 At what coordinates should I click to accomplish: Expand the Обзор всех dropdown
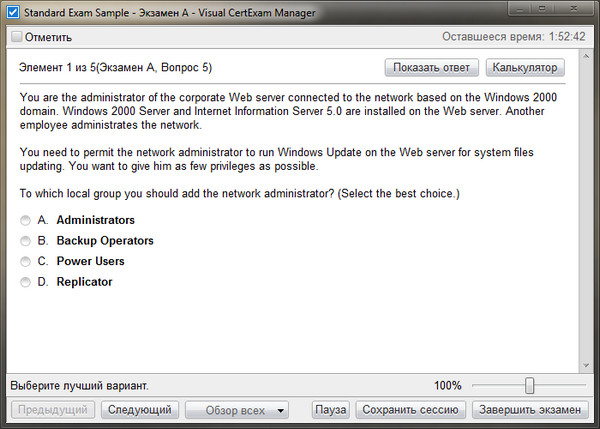[x=239, y=410]
